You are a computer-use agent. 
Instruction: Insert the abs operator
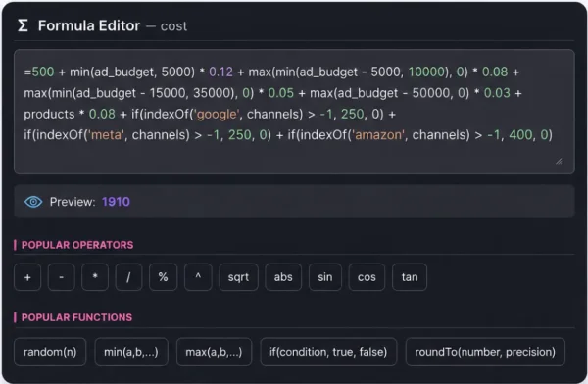pyautogui.click(x=283, y=277)
